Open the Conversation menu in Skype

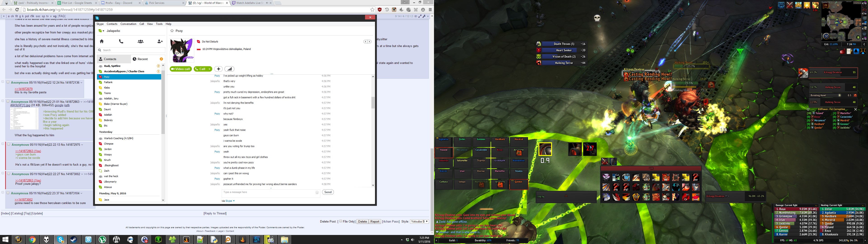(128, 24)
